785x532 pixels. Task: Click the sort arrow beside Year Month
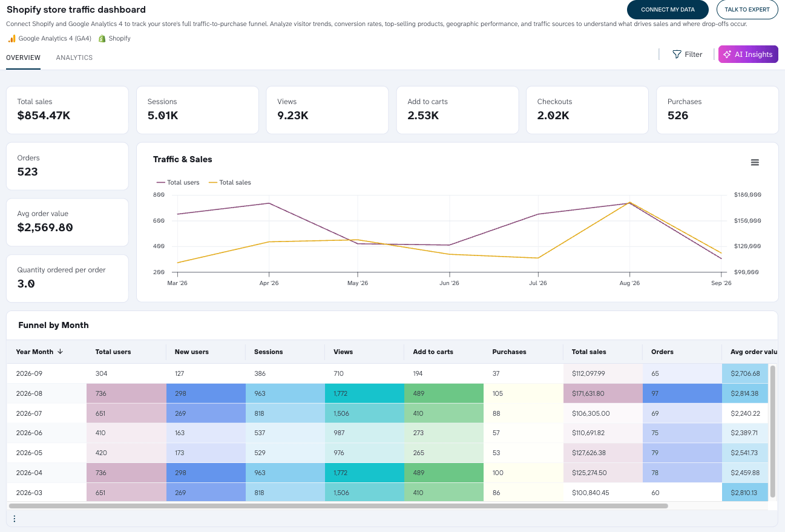coord(61,352)
